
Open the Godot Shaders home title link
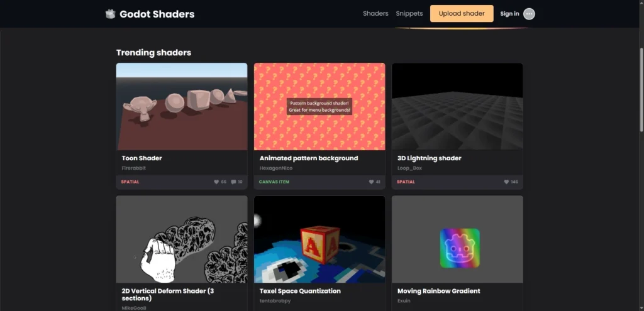point(157,14)
